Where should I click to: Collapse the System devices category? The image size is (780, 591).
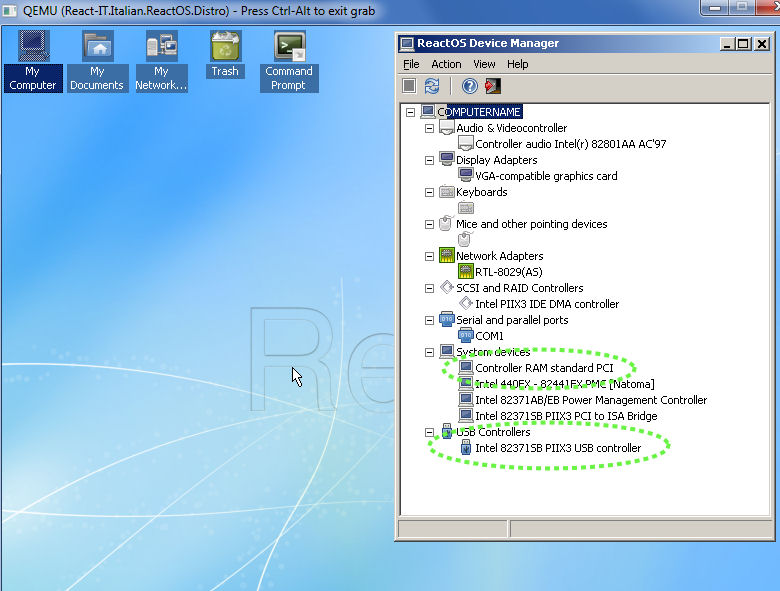click(429, 352)
